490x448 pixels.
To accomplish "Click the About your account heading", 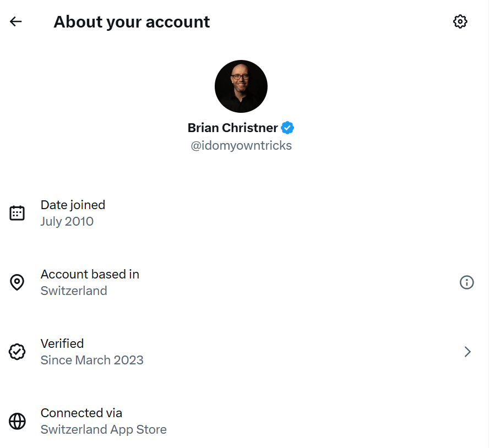I will pyautogui.click(x=132, y=22).
